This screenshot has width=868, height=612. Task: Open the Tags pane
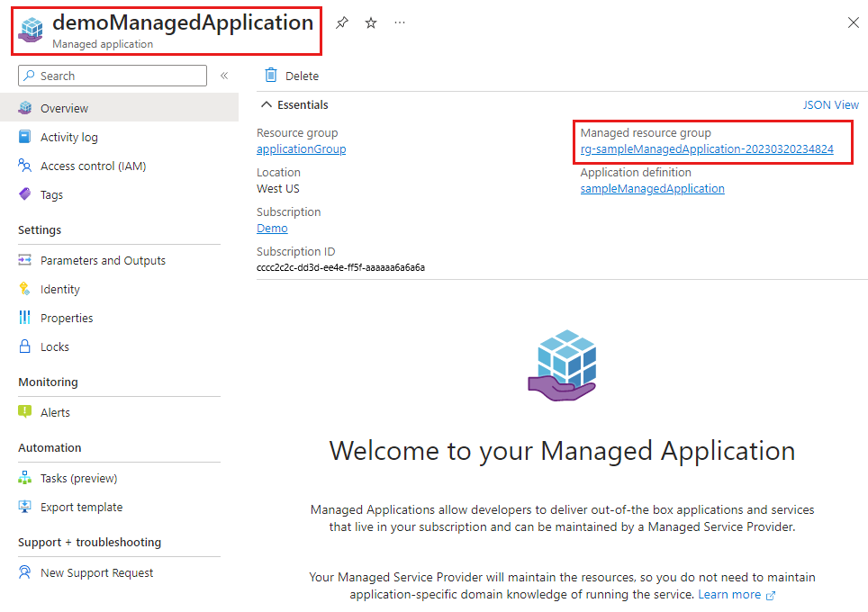(25, 194)
